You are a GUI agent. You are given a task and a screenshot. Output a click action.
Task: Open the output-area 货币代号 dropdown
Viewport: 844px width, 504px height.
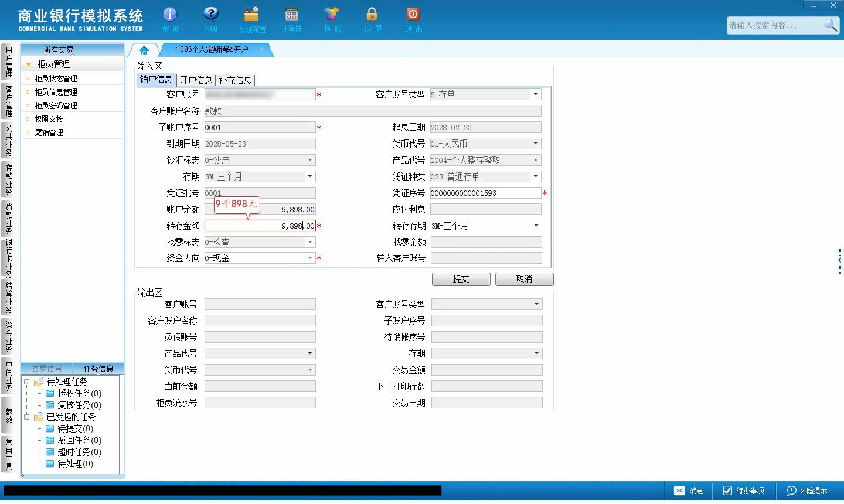[310, 370]
